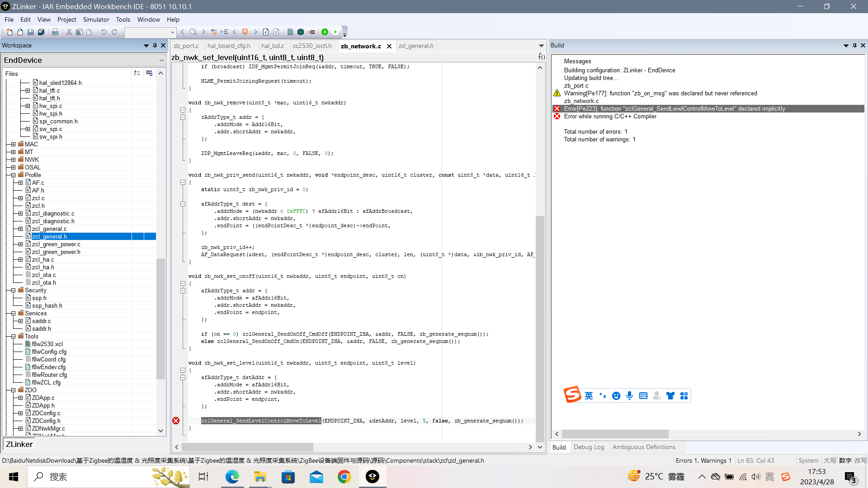Click the Toggle Bookmark icon
Screen dimensions: 868x488
point(245,32)
